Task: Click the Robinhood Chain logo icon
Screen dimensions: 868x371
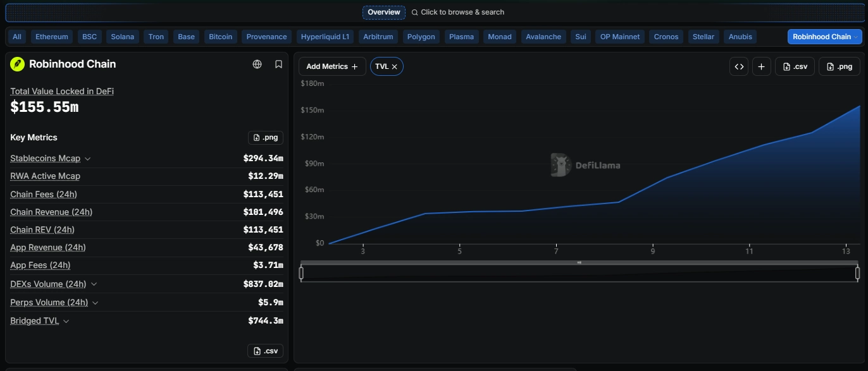Action: click(x=17, y=64)
